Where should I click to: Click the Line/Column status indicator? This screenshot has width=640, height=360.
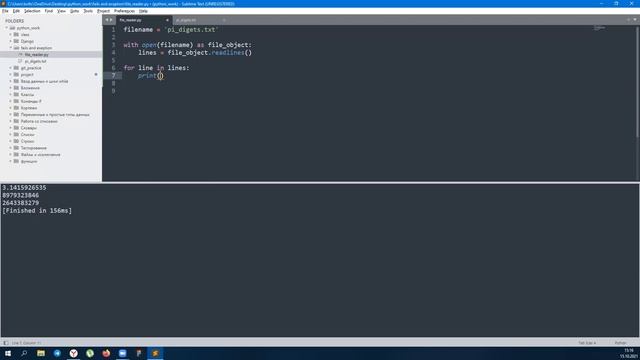26,343
